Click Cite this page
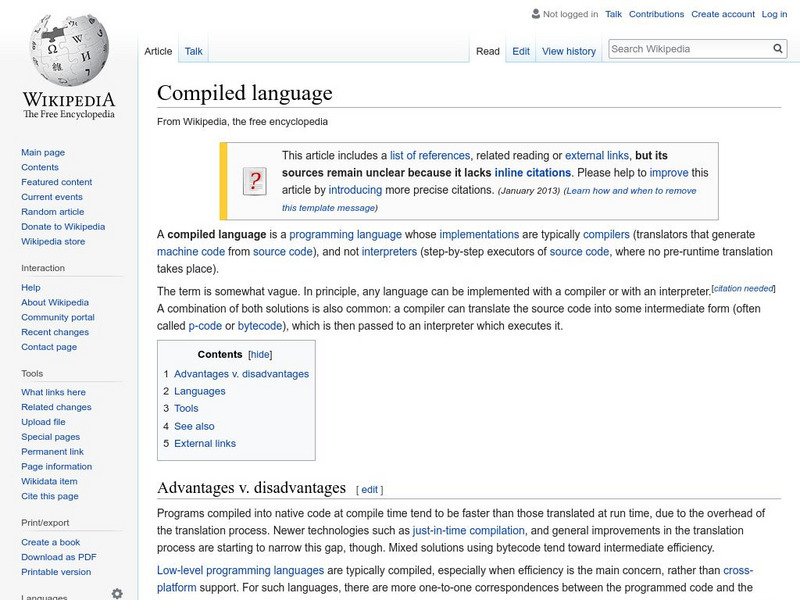800x600 pixels. [x=49, y=495]
